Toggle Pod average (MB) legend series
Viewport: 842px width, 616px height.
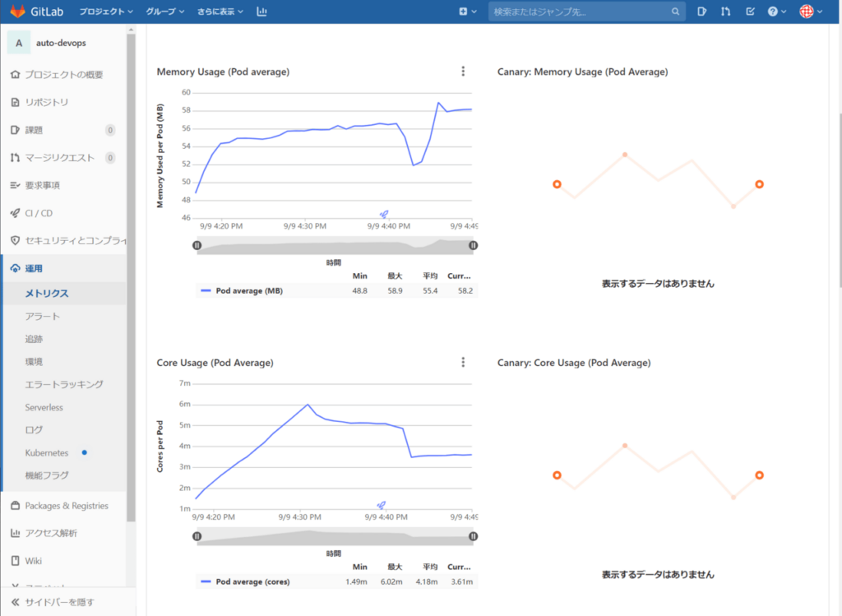(x=248, y=290)
